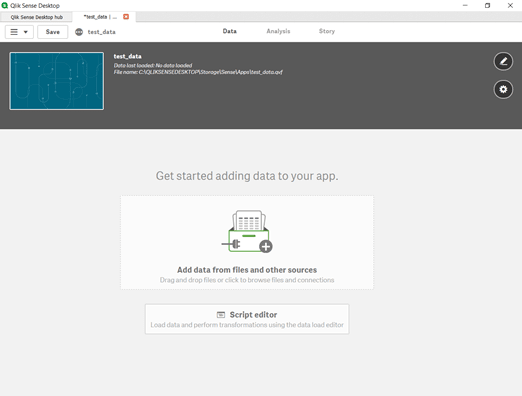This screenshot has height=396, width=522.
Task: Restore down the Qlik Sense Desktop window
Action: pos(487,5)
